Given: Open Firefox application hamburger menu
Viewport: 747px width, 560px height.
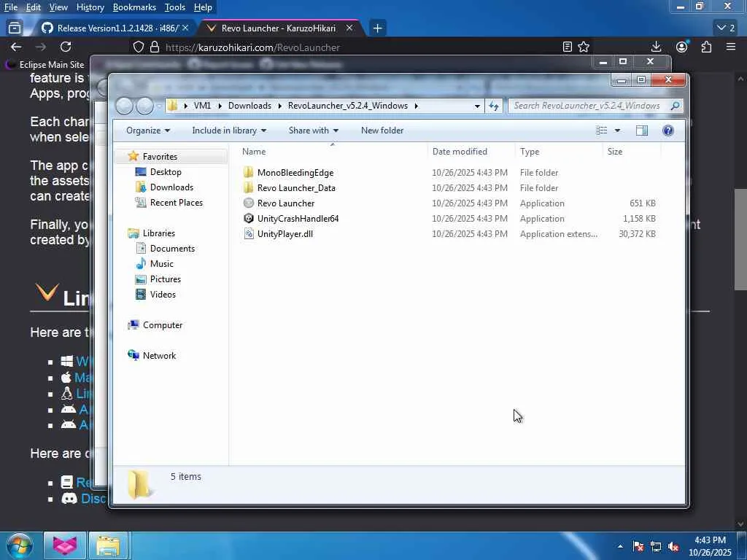Looking at the screenshot, I should tap(731, 47).
